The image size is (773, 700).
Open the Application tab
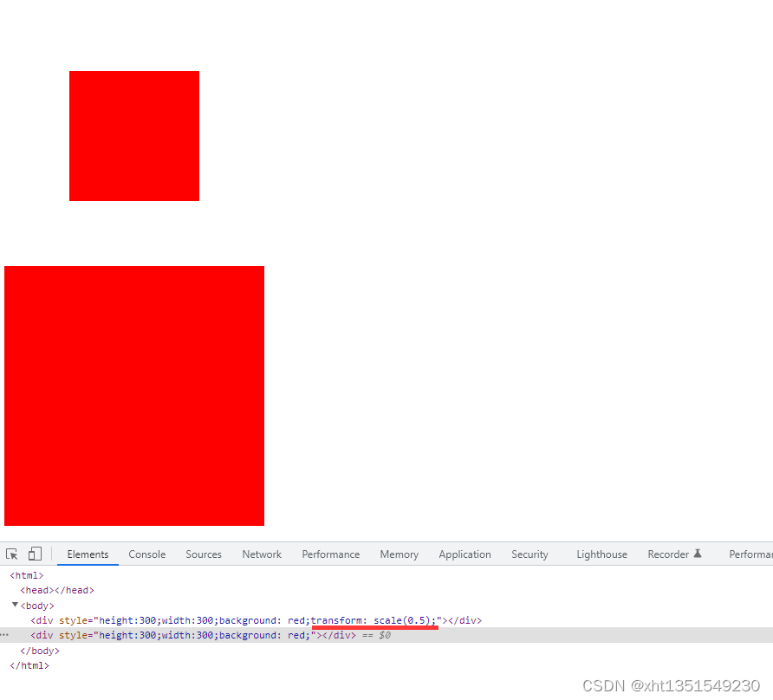pyautogui.click(x=464, y=554)
